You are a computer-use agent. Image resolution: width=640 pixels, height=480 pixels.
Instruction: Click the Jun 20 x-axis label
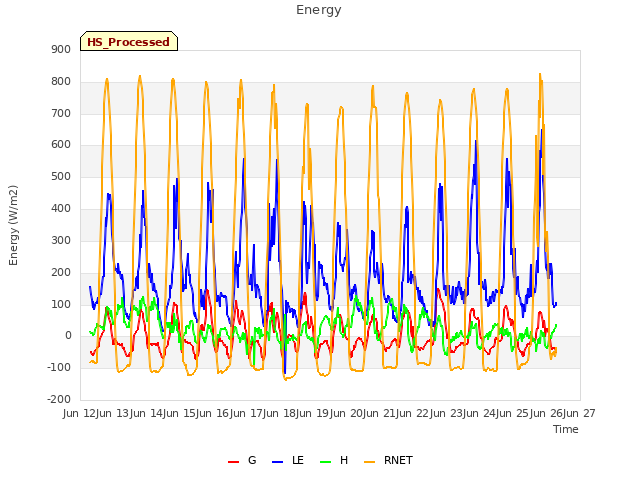[347, 413]
